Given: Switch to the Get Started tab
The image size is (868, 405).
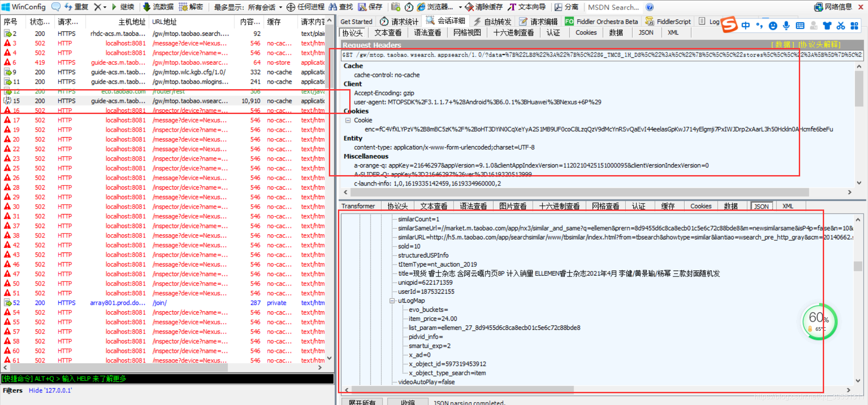Looking at the screenshot, I should tap(356, 21).
